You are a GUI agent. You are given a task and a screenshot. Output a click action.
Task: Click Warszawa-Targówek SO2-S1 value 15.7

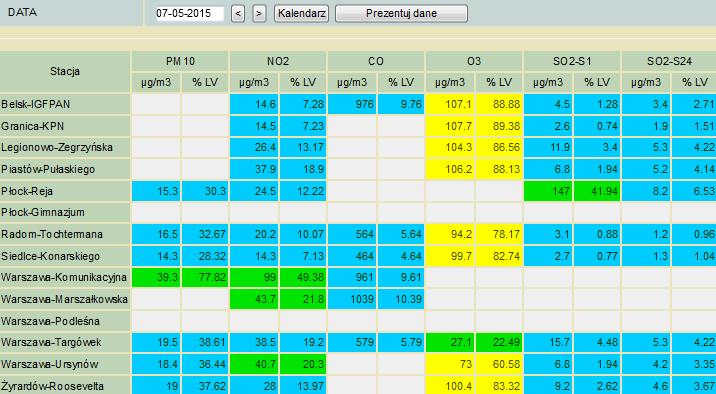[548, 342]
